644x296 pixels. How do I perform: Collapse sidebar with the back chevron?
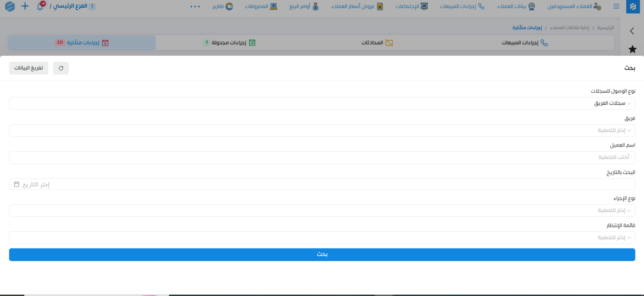pyautogui.click(x=632, y=31)
